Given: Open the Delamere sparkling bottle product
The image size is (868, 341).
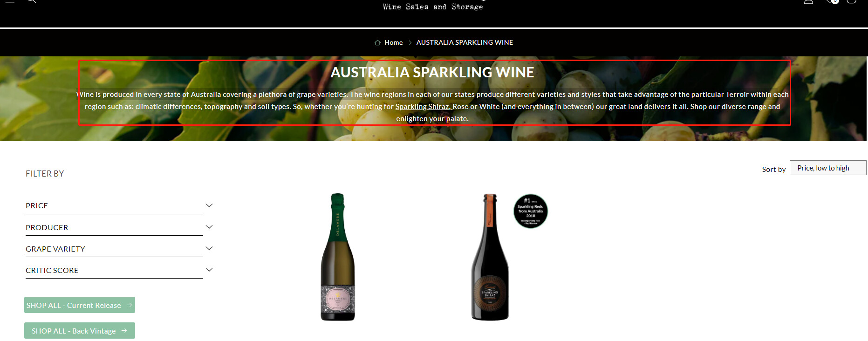Looking at the screenshot, I should pyautogui.click(x=338, y=257).
